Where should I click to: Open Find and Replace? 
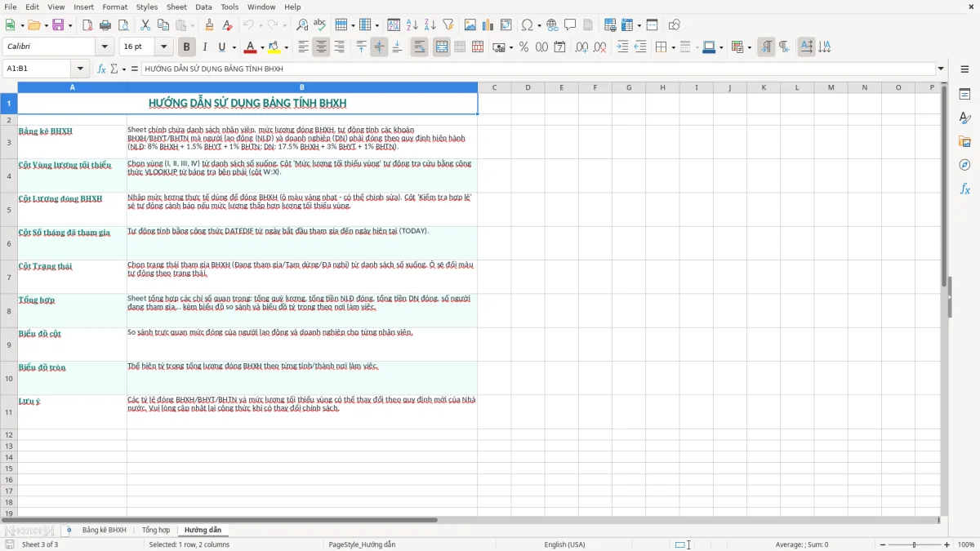(x=302, y=25)
